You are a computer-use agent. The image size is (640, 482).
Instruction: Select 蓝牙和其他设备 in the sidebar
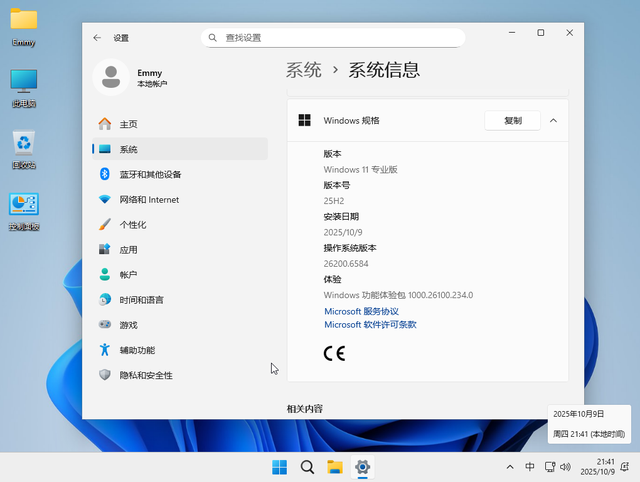[150, 174]
